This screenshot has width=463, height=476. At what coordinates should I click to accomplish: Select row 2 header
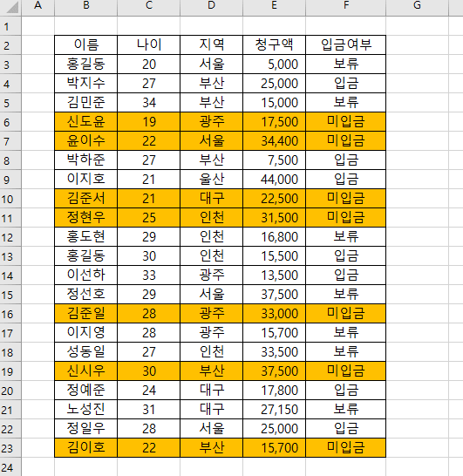pos(10,45)
